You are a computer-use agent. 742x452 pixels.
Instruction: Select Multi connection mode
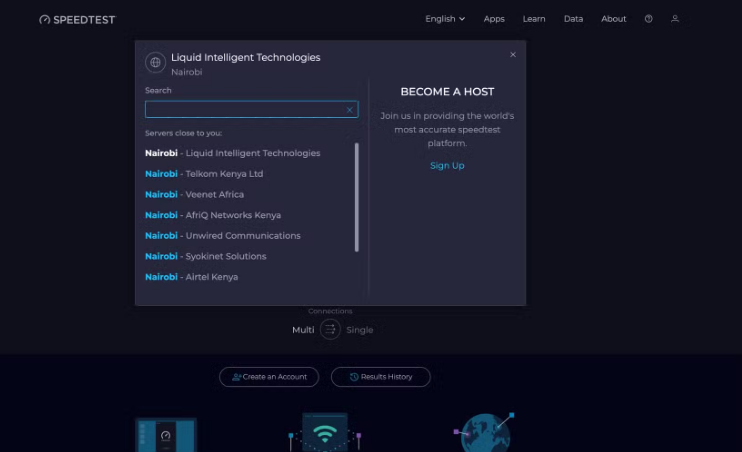(303, 330)
